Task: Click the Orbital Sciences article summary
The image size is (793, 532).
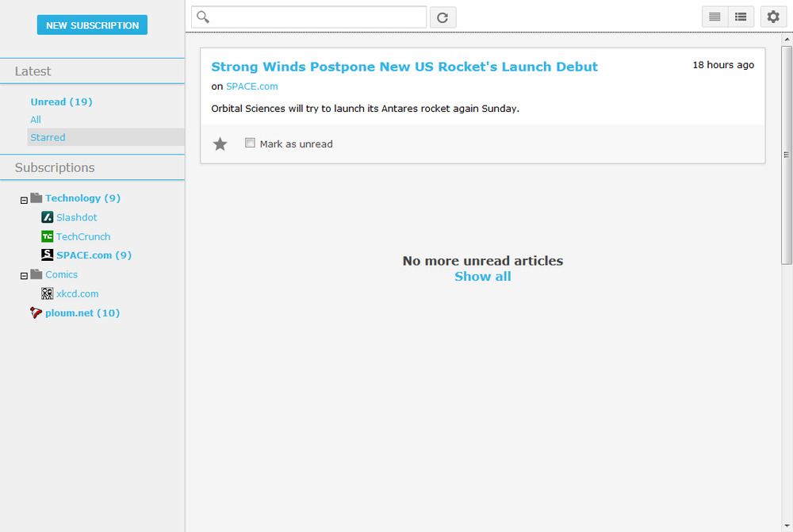Action: [x=365, y=109]
